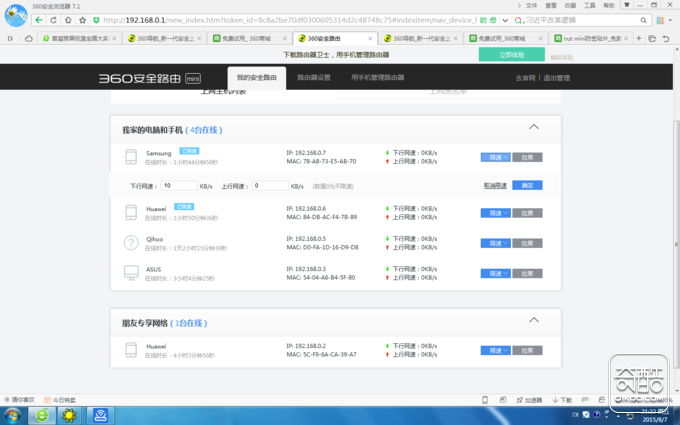Open the 文件 menu
The width and height of the screenshot is (680, 425).
click(531, 6)
